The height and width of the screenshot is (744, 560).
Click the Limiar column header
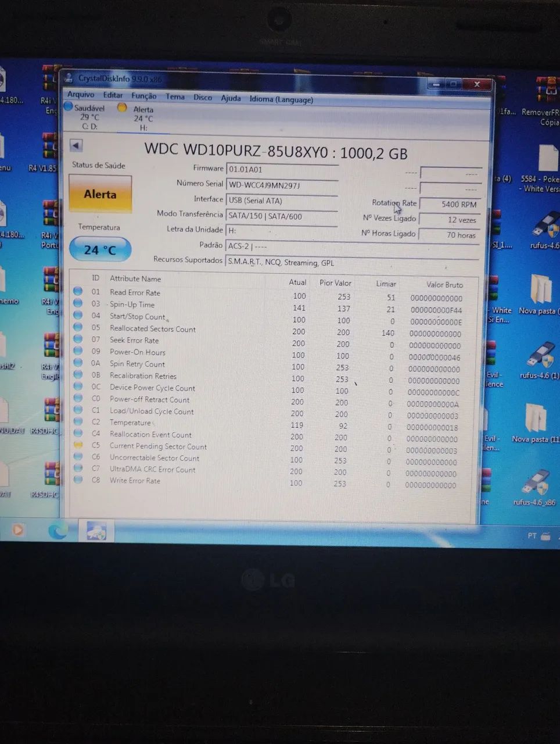[x=386, y=284]
